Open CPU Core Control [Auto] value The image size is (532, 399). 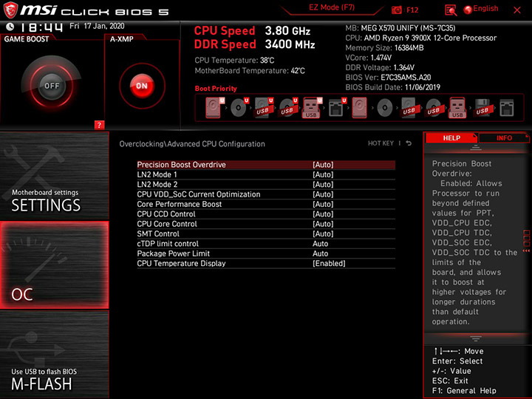(x=323, y=224)
